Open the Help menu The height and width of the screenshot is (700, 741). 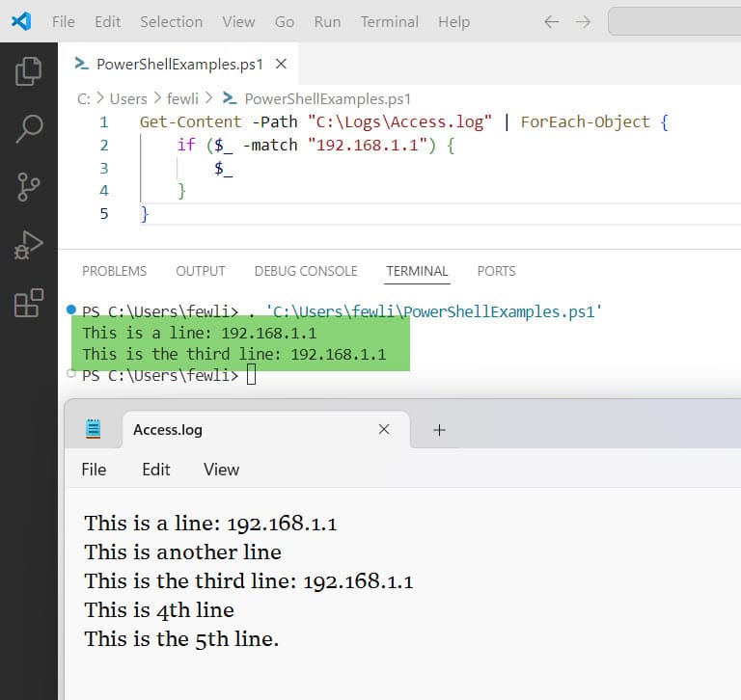coord(453,22)
